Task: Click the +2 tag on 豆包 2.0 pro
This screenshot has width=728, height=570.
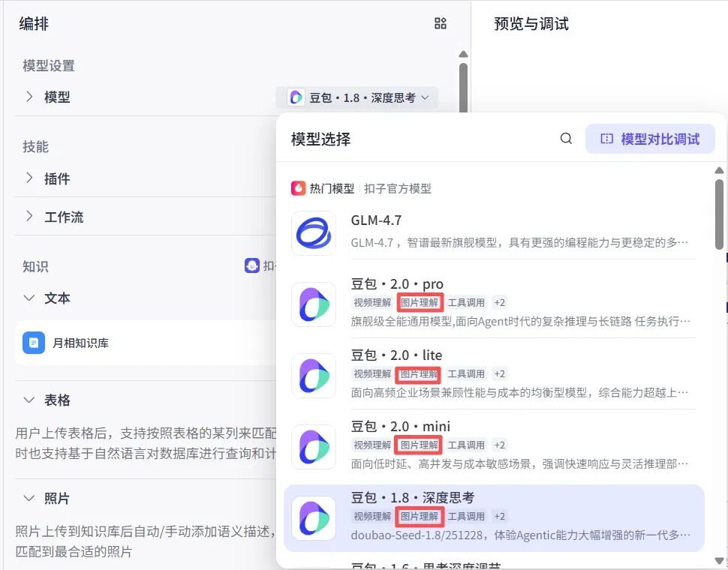Action: (x=500, y=302)
